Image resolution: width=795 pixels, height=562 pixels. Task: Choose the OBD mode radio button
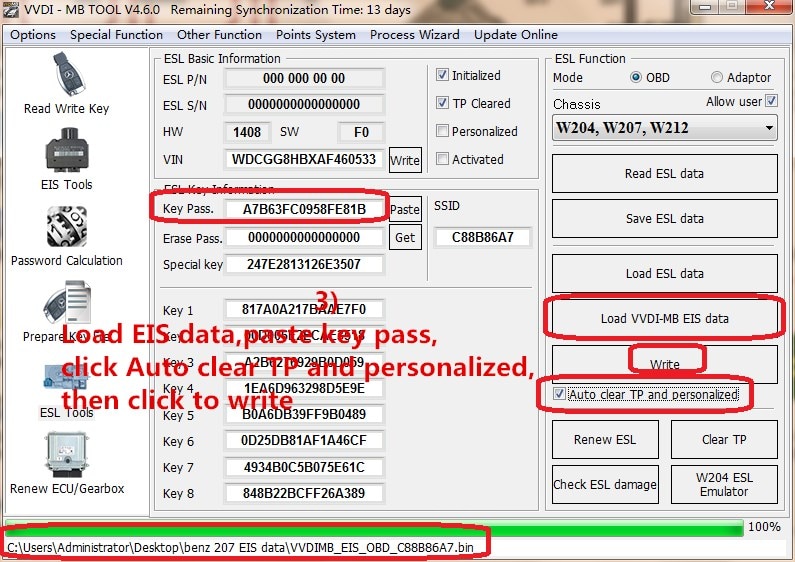pos(636,78)
